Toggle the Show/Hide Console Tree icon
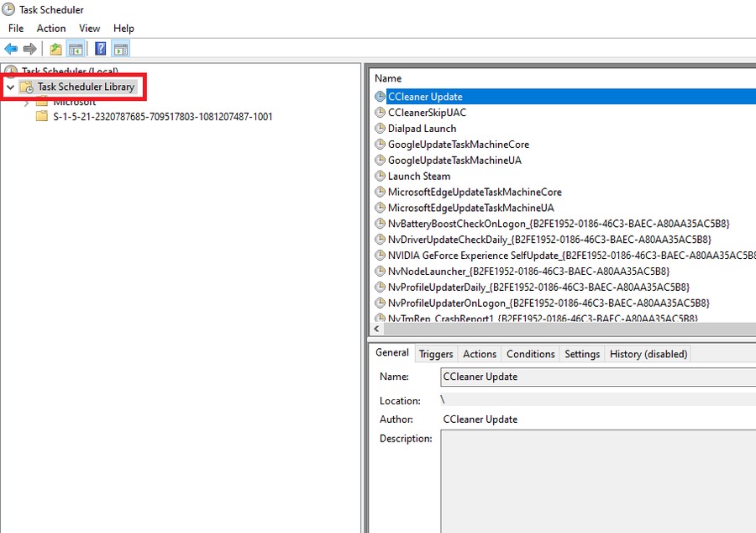Viewport: 756px width, 533px height. (76, 49)
